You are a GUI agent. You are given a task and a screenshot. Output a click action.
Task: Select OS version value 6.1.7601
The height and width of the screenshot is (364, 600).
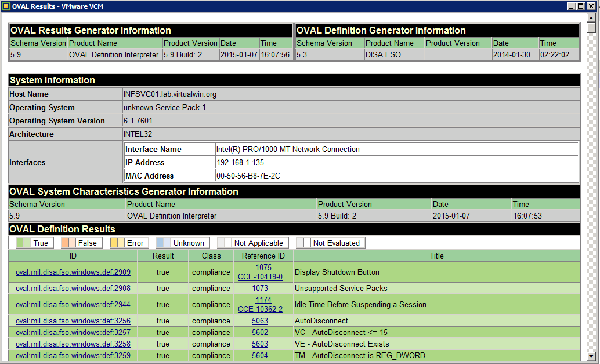[138, 121]
